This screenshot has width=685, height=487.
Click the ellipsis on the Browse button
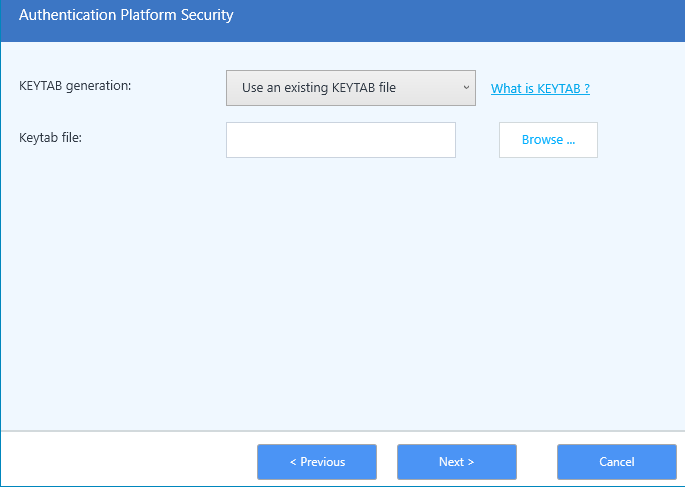point(570,141)
